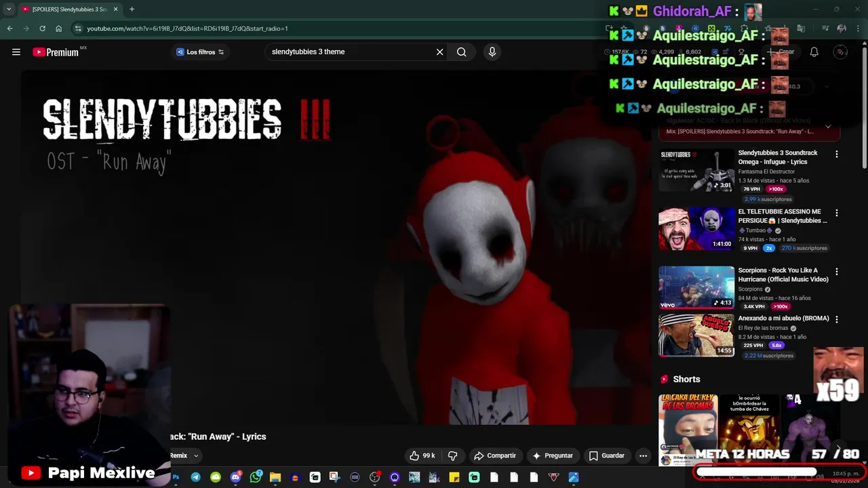Go to the YouTube Premium home logo

click(56, 52)
